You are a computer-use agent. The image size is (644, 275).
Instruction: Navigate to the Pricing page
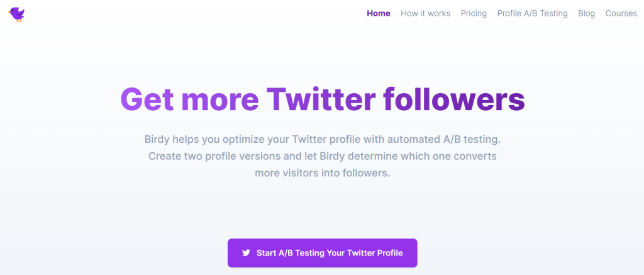click(x=474, y=13)
